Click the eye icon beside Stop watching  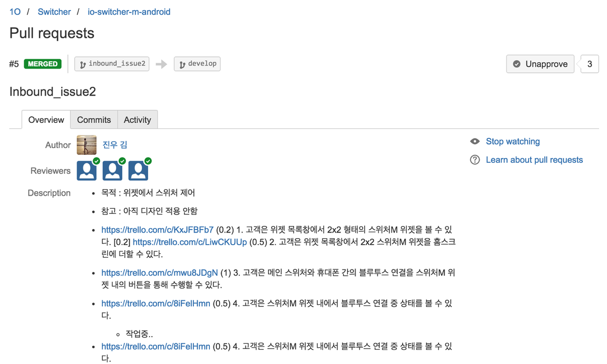click(474, 142)
